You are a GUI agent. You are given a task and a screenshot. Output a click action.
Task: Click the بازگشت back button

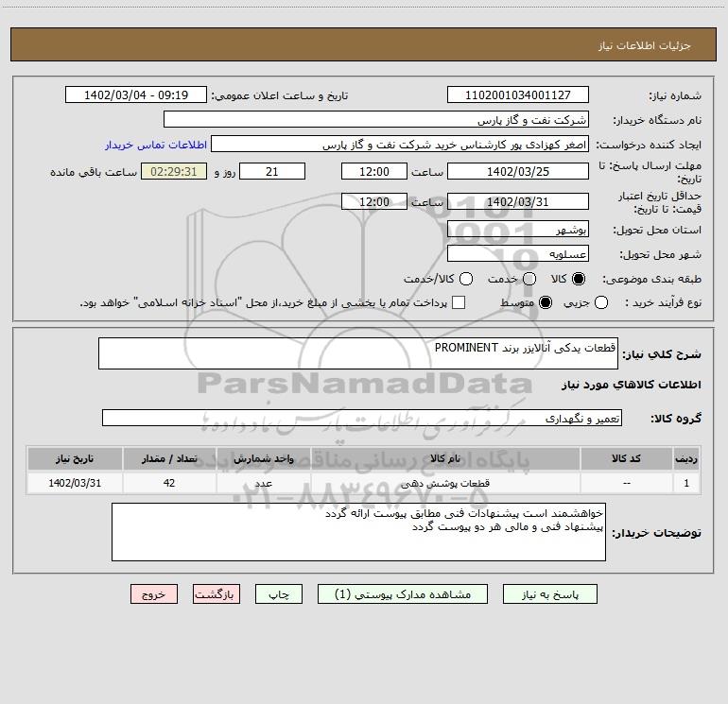(217, 594)
